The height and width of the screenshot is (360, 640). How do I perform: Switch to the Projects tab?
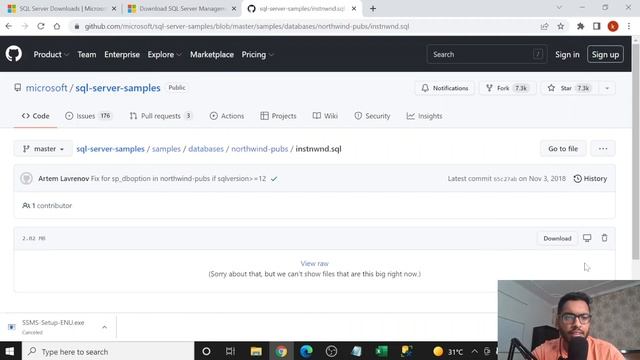pyautogui.click(x=278, y=116)
